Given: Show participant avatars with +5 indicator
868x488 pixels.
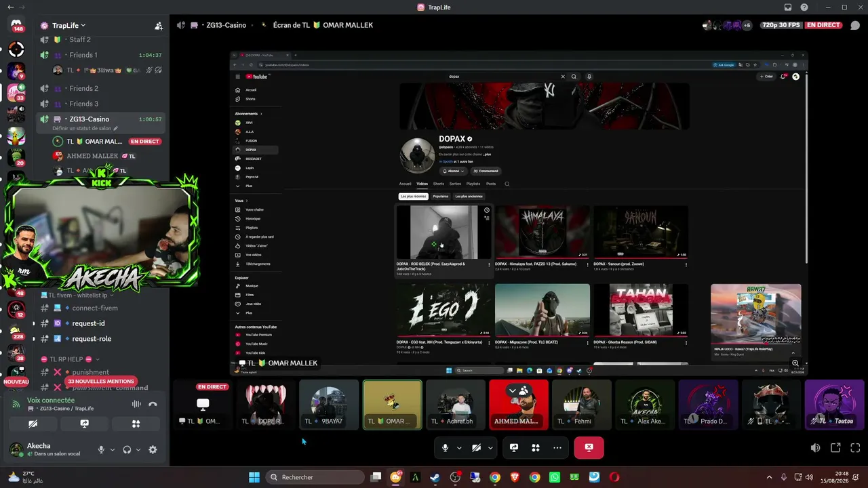Looking at the screenshot, I should pyautogui.click(x=727, y=25).
